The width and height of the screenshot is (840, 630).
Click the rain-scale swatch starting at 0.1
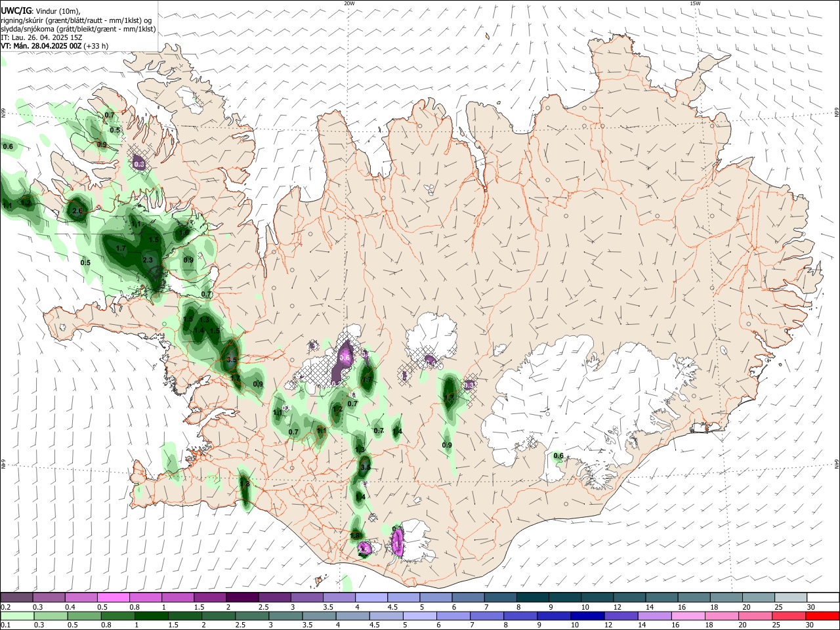(x=16, y=616)
